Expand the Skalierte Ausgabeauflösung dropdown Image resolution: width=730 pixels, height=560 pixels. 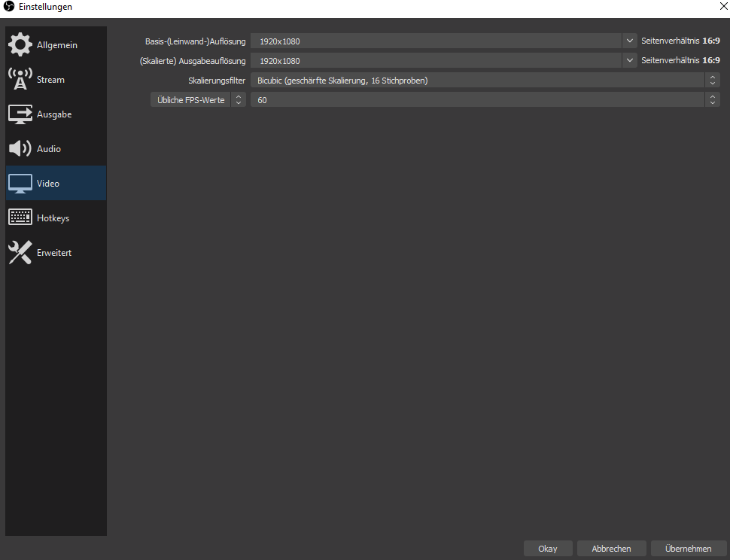point(630,60)
